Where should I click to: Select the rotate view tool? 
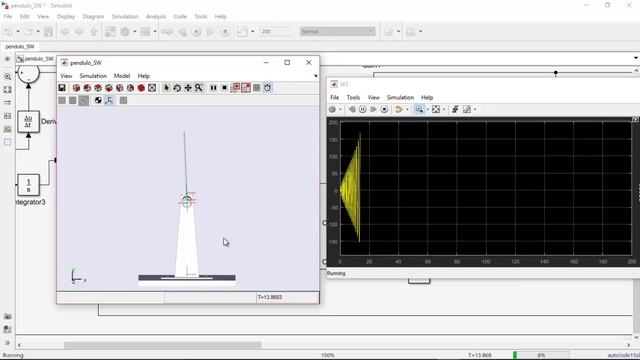tap(177, 88)
